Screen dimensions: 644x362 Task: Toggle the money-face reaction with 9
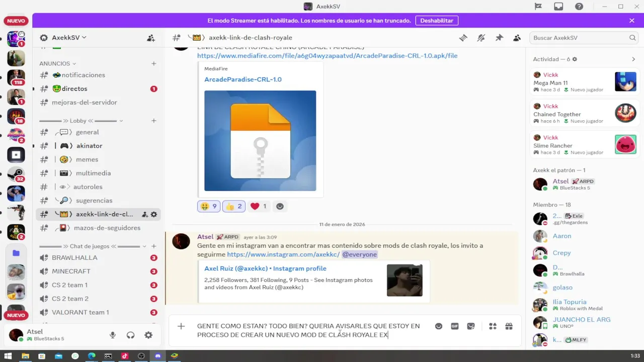coord(208,206)
